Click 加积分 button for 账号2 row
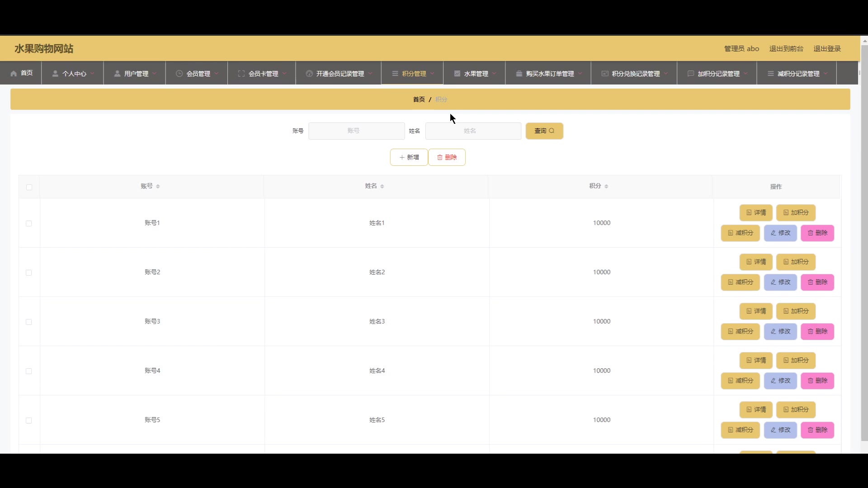This screenshot has width=868, height=488. pos(796,262)
